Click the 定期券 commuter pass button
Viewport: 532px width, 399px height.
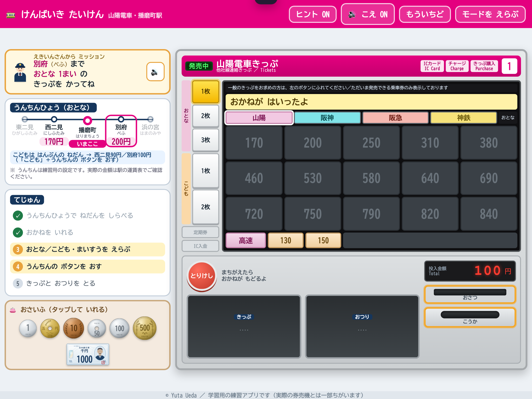[200, 232]
